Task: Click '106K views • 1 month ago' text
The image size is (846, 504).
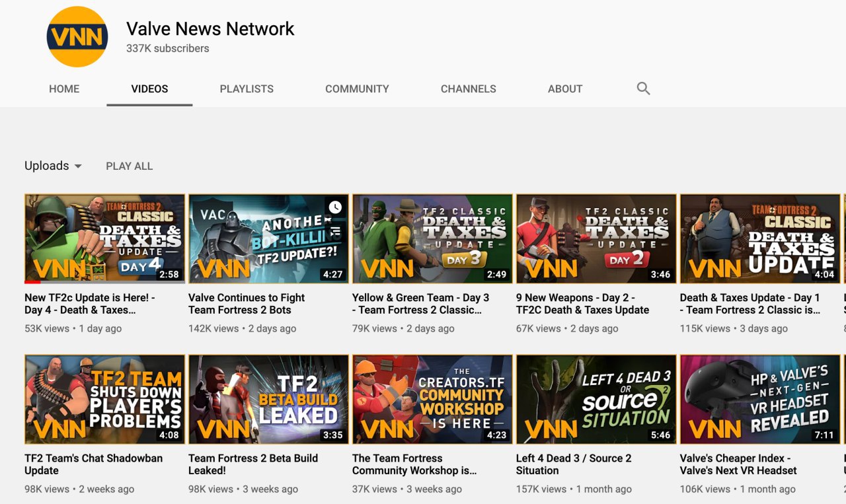Action: click(738, 489)
